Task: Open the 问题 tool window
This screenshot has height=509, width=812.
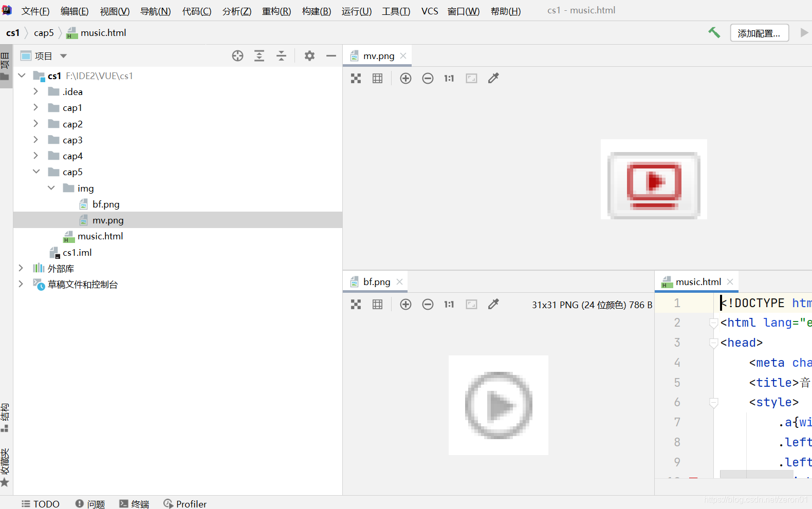Action: click(90, 504)
